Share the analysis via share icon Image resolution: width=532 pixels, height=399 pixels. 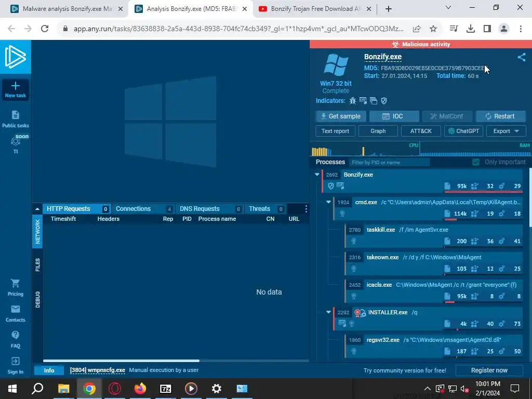pyautogui.click(x=522, y=57)
